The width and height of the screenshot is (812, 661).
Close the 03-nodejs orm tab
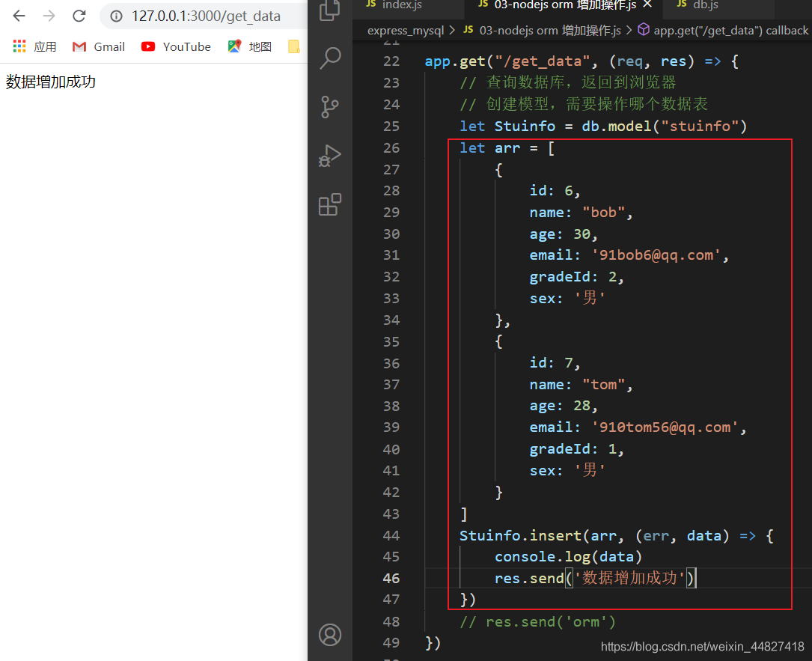[647, 4]
